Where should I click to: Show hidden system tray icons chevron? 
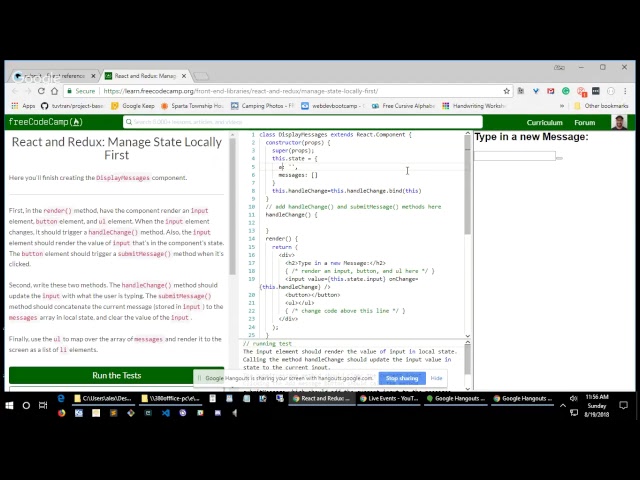click(x=562, y=405)
